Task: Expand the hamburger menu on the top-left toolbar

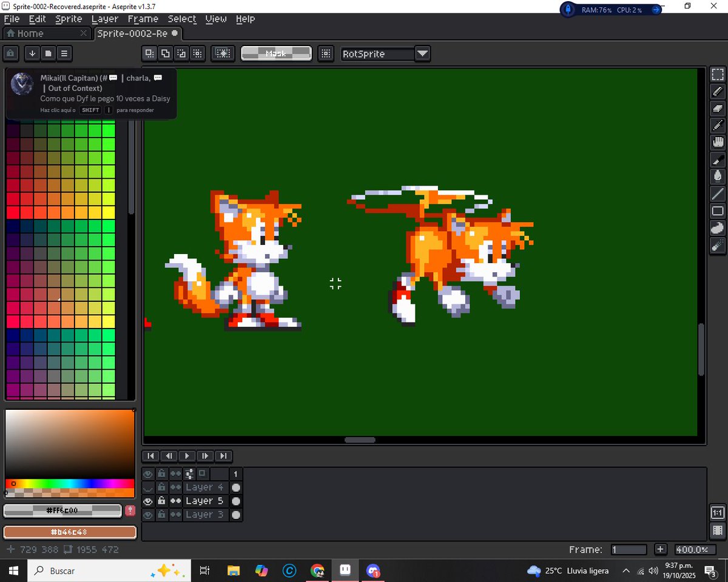Action: pos(64,53)
